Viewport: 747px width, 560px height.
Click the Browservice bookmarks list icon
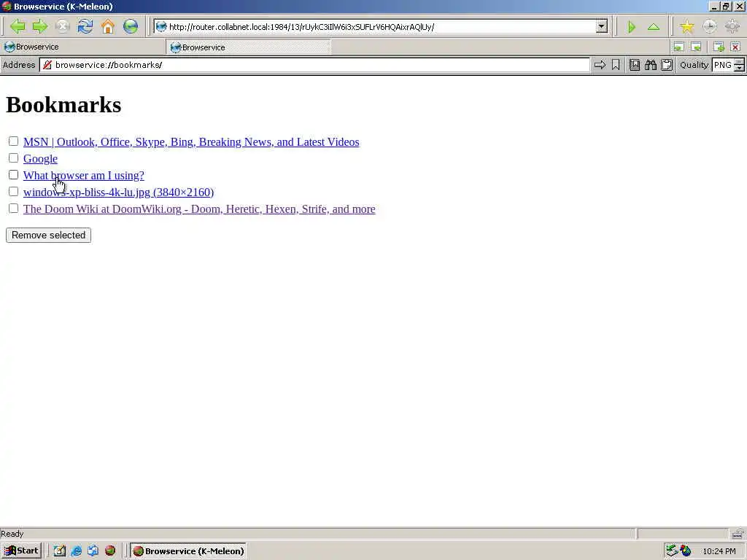(x=635, y=65)
